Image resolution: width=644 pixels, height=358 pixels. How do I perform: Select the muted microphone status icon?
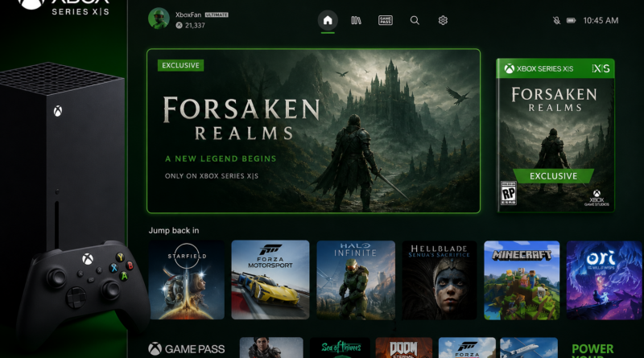pyautogui.click(x=556, y=21)
